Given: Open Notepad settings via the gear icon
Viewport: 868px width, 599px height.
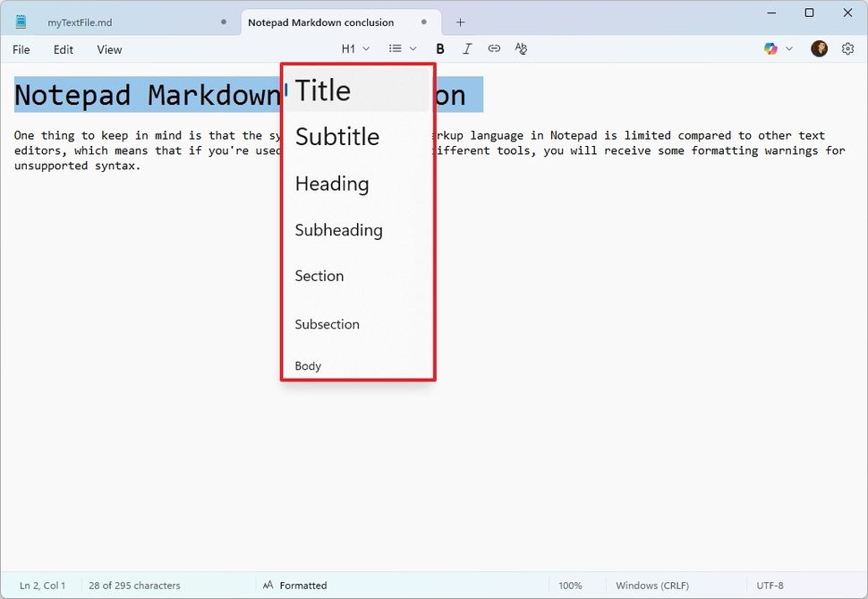Looking at the screenshot, I should [x=847, y=48].
